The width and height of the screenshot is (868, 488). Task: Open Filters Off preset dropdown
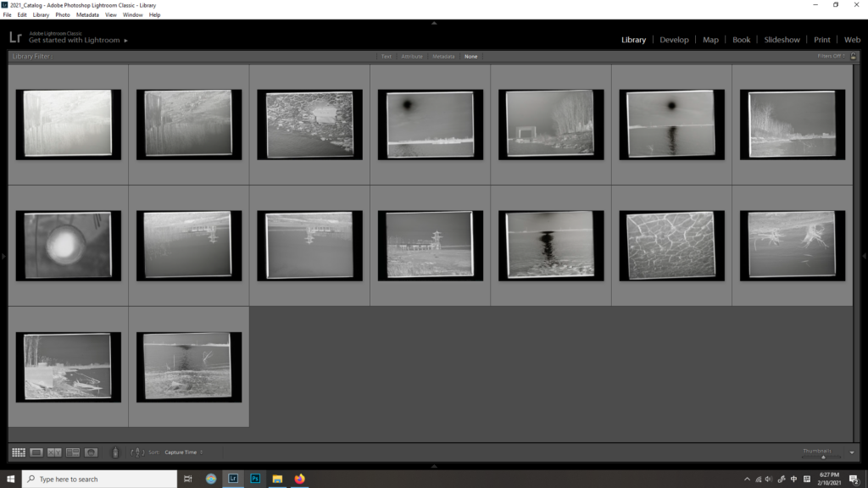tap(831, 56)
